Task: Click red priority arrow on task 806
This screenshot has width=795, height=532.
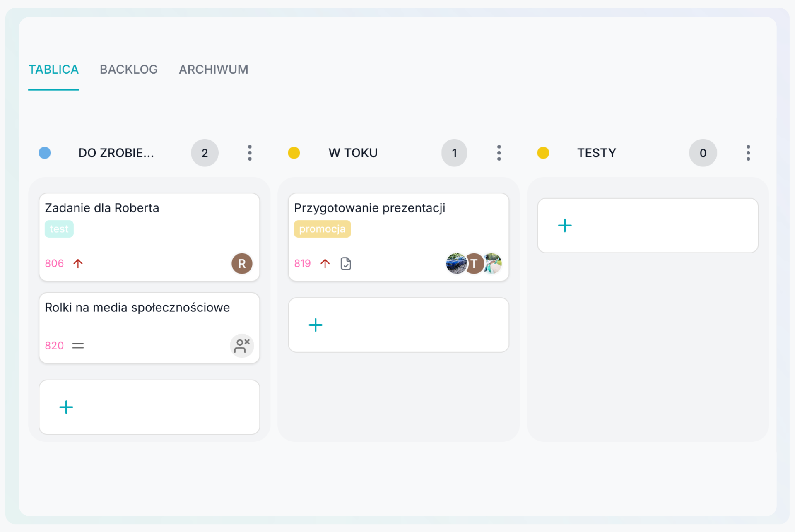Action: click(x=78, y=263)
